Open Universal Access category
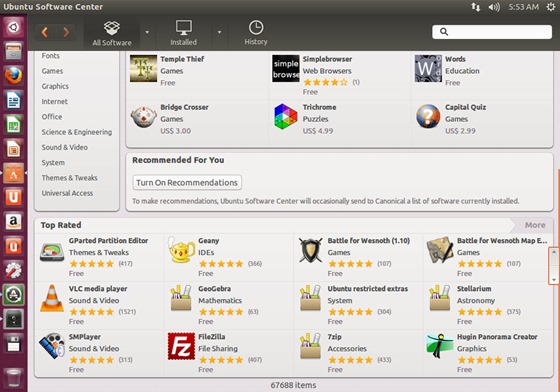560x392 pixels. 67,193
